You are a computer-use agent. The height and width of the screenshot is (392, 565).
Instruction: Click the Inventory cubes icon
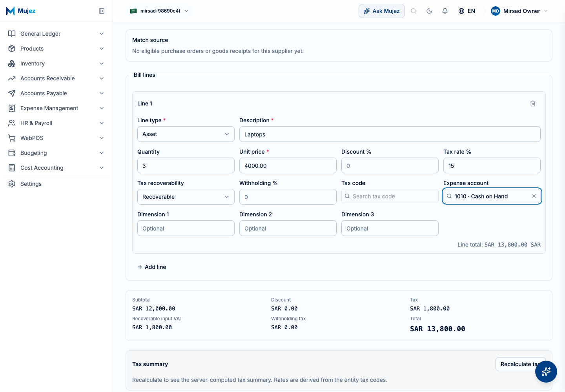point(12,64)
